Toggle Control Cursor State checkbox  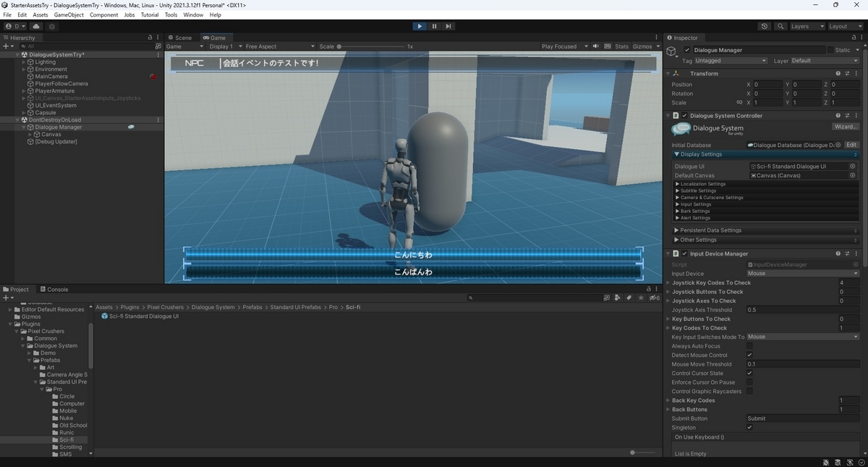click(749, 373)
